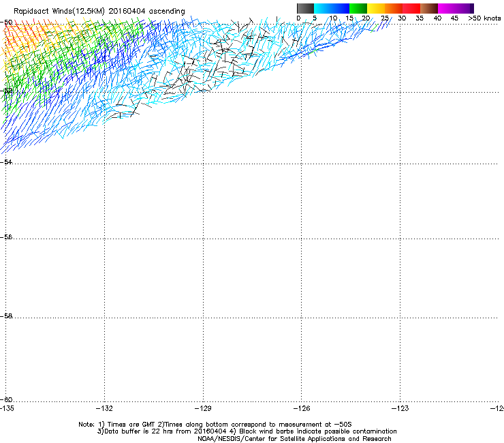
Task: Select the yellow 20-25 knots color swatch
Action: tap(376, 8)
